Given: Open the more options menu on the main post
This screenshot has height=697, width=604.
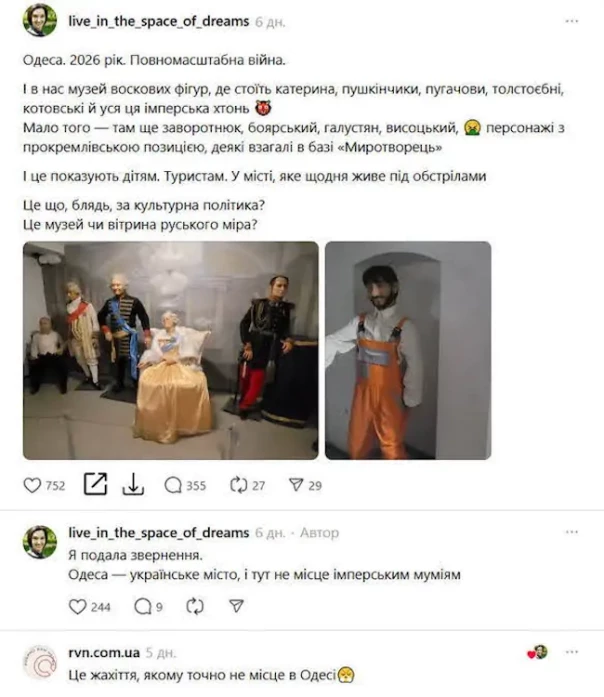Looking at the screenshot, I should pos(572,21).
